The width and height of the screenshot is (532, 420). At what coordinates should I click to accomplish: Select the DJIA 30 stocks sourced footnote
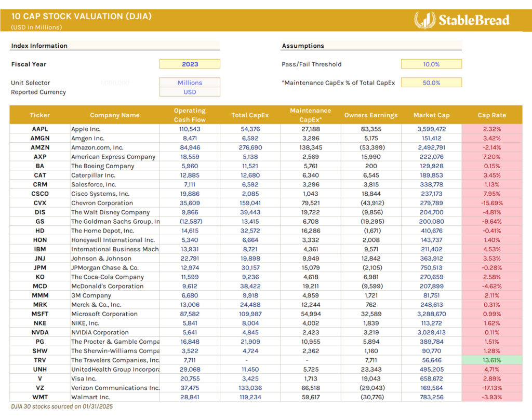click(x=62, y=407)
